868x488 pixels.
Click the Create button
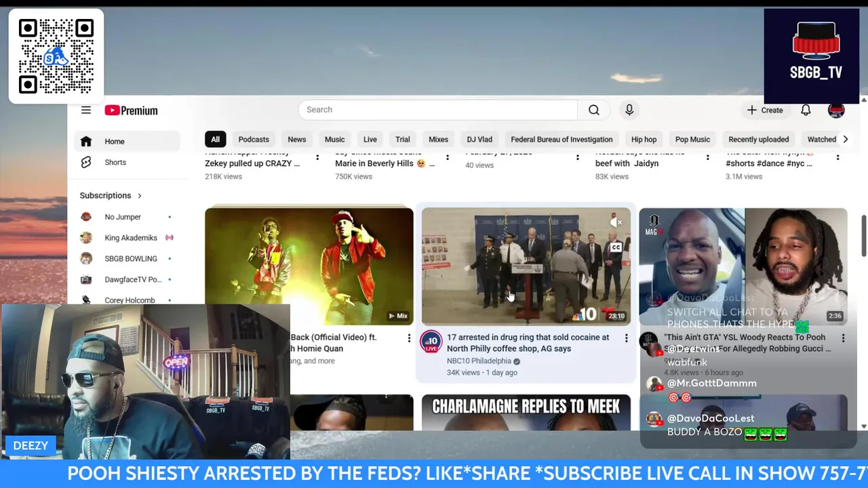(x=765, y=110)
